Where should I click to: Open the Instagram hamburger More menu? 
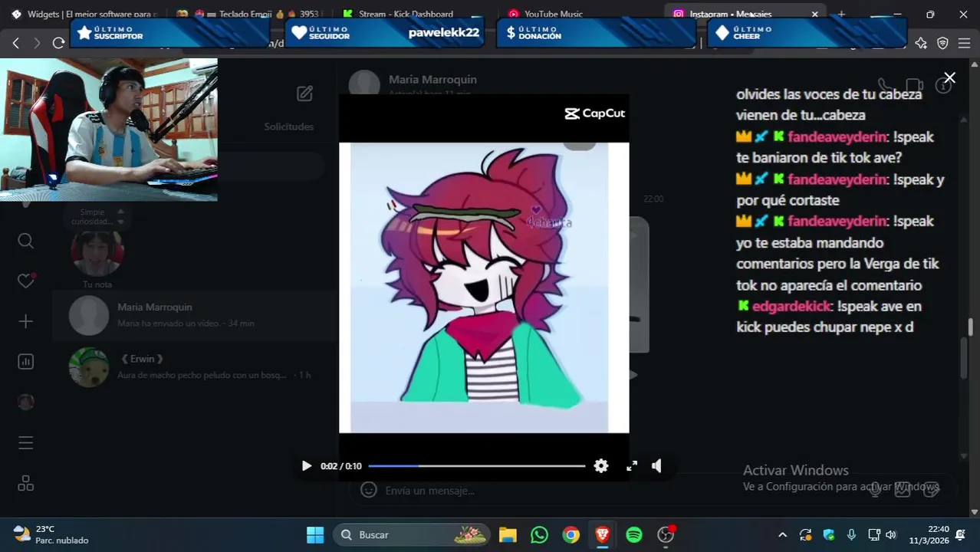pos(25,443)
